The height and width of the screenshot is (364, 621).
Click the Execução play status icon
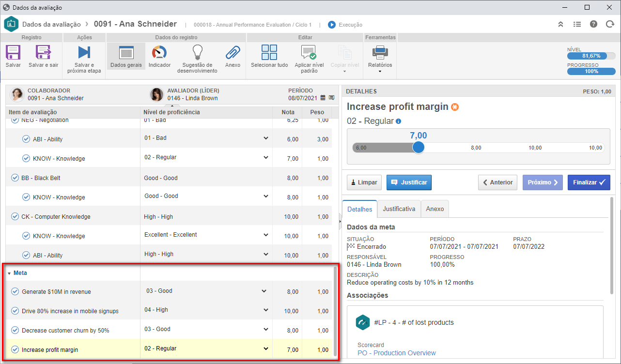pyautogui.click(x=332, y=25)
